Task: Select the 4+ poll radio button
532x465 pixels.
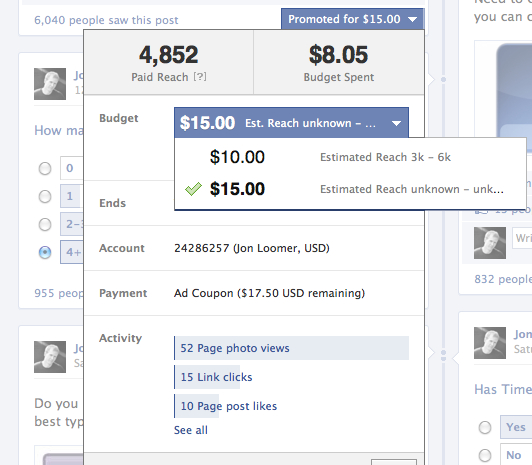Action: coord(45,252)
